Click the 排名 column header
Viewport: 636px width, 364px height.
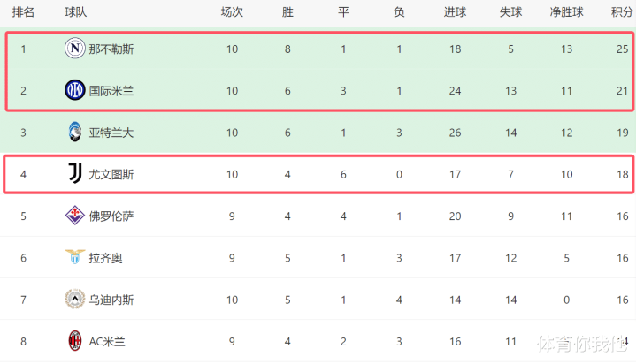point(23,12)
